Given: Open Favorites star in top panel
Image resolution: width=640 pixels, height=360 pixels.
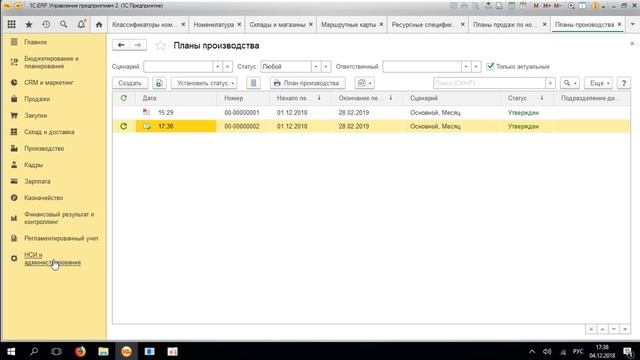Looking at the screenshot, I should [x=29, y=24].
